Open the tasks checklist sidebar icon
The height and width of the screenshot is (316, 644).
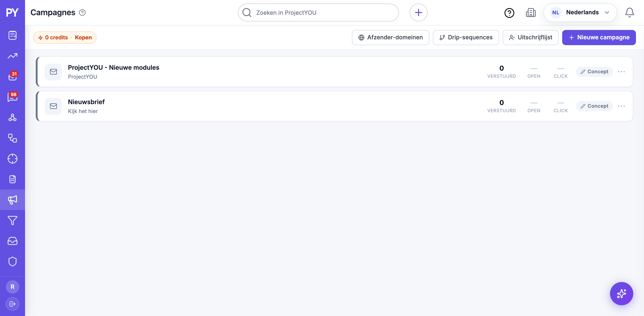tap(13, 35)
